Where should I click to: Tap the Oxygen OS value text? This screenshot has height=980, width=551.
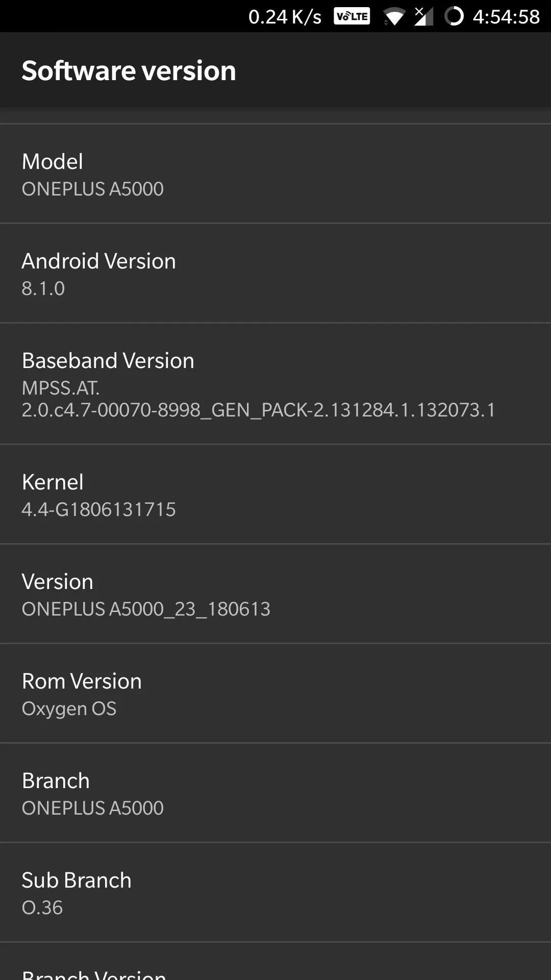(x=69, y=708)
